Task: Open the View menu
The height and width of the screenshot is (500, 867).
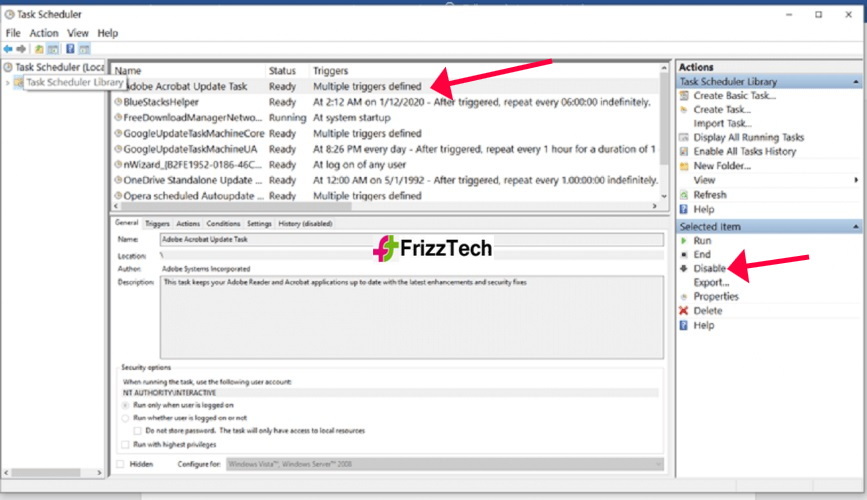Action: 78,33
